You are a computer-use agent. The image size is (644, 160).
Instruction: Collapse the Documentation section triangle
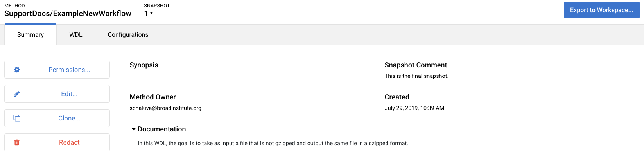point(133,129)
